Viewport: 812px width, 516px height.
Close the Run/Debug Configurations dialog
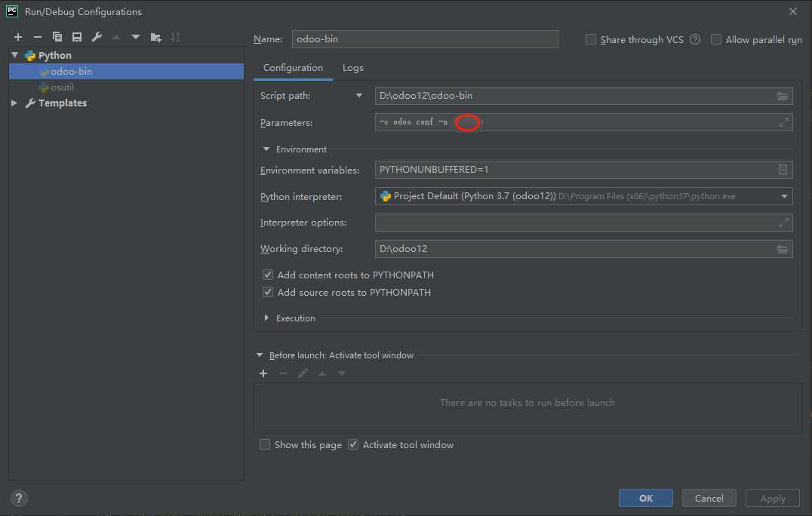[793, 11]
